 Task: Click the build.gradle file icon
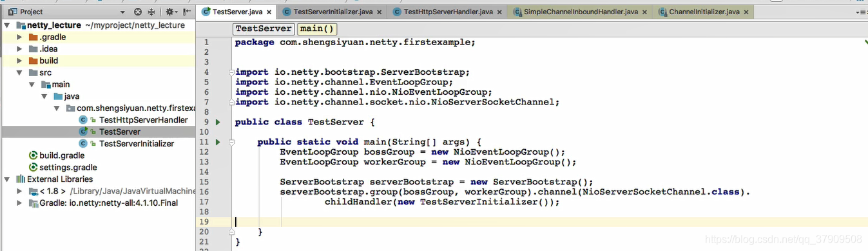34,156
